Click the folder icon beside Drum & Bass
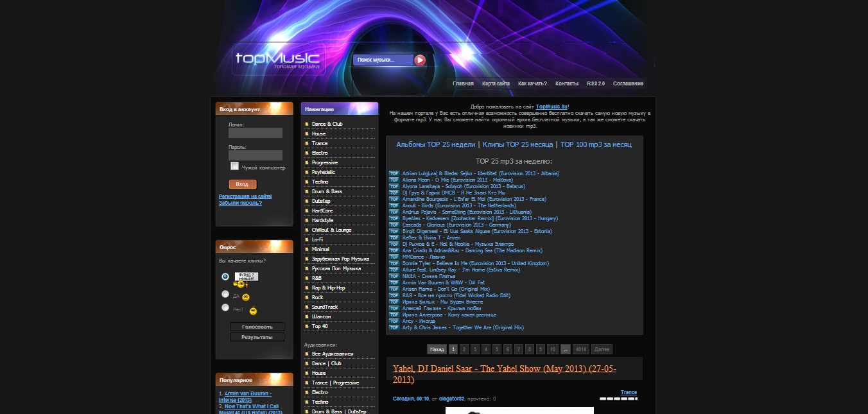868x414 pixels. point(307,191)
